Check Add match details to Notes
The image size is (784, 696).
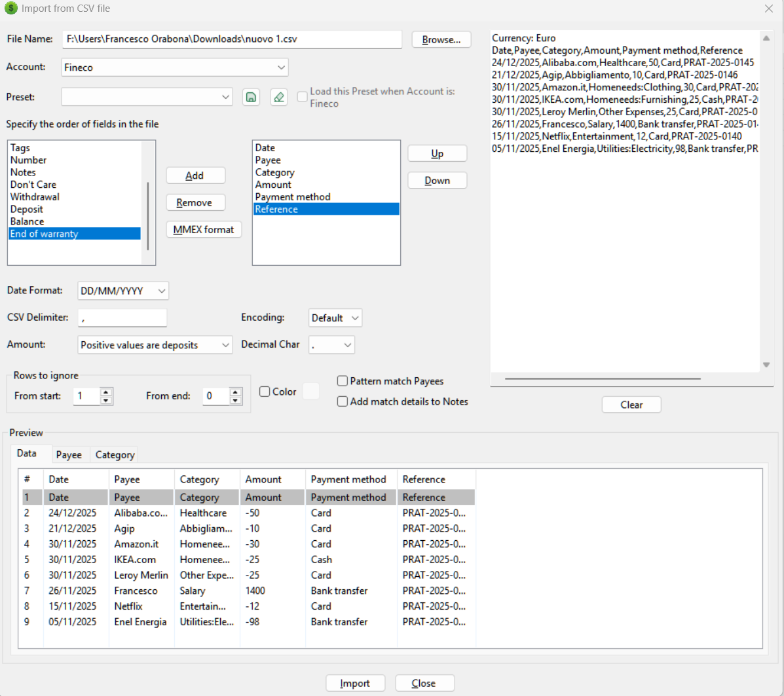pos(341,401)
